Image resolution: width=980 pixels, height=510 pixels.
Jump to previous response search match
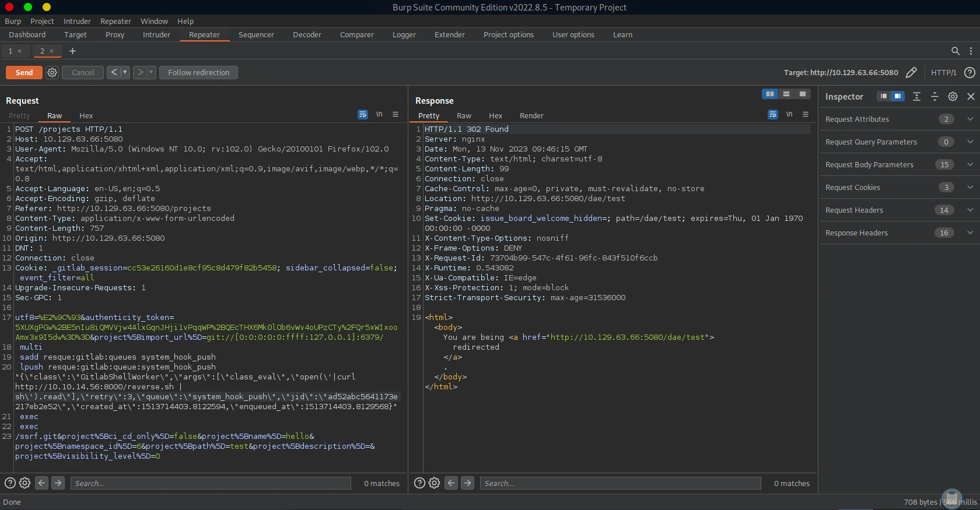pos(451,483)
